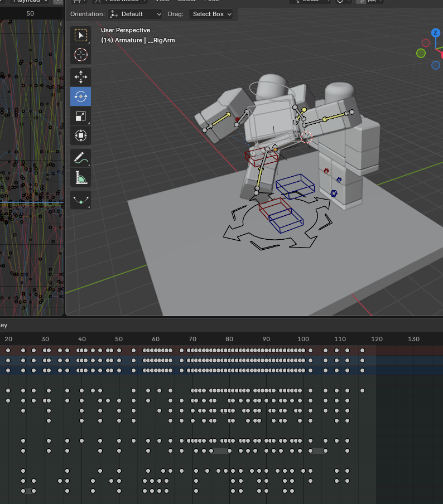Image resolution: width=443 pixels, height=504 pixels.
Task: Select small red marker on the standing leg
Action: point(326,171)
